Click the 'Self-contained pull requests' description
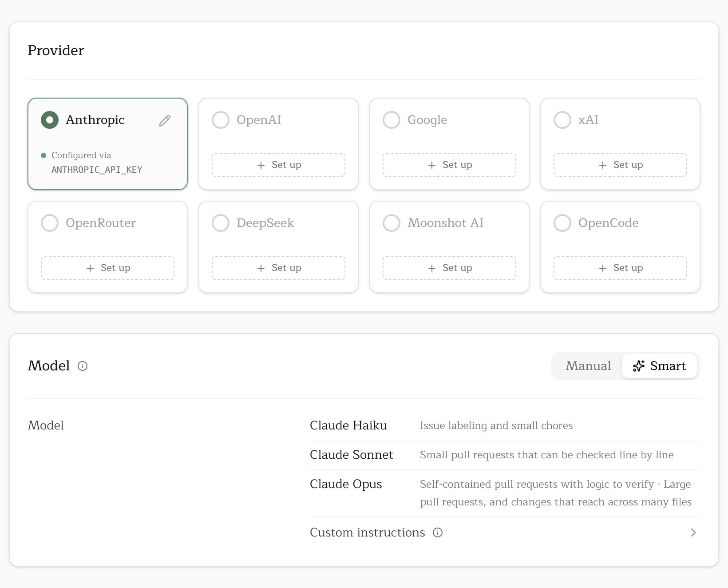The image size is (728, 588). tap(556, 493)
